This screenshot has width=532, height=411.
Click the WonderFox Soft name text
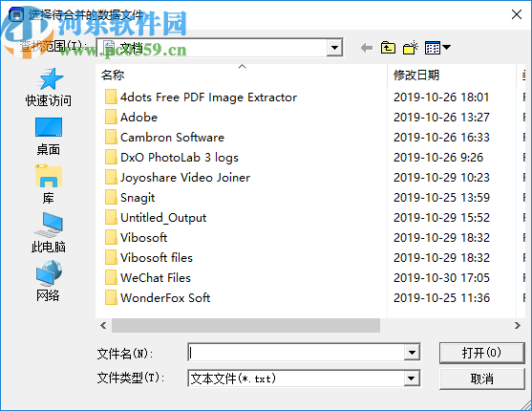(x=165, y=298)
